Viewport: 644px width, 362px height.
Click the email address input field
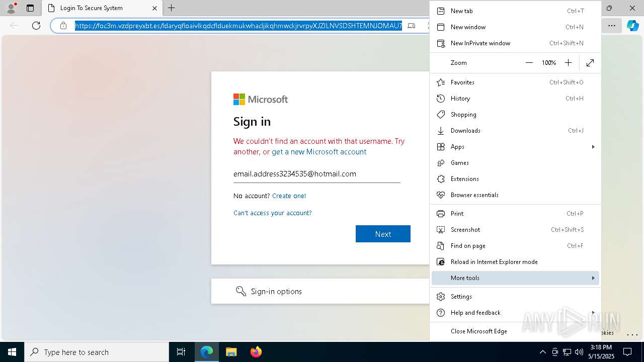point(317,174)
